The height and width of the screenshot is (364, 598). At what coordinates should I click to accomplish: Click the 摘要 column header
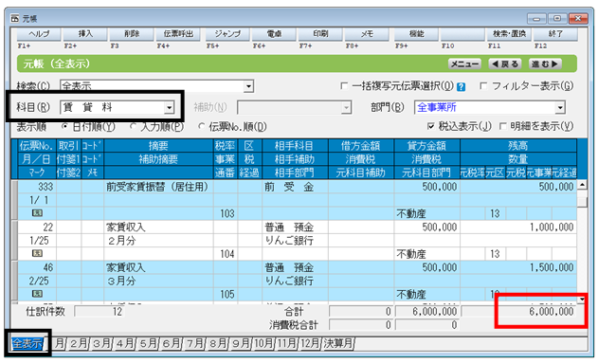(158, 146)
